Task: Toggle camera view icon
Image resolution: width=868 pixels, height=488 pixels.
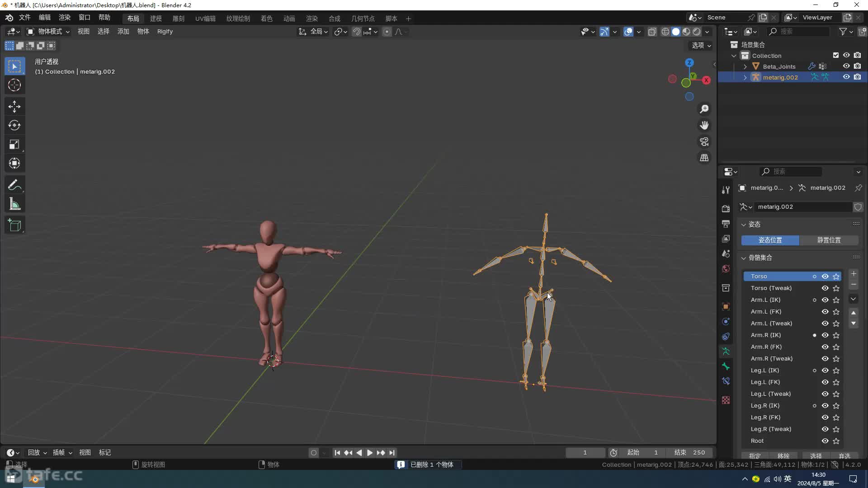Action: [x=704, y=141]
